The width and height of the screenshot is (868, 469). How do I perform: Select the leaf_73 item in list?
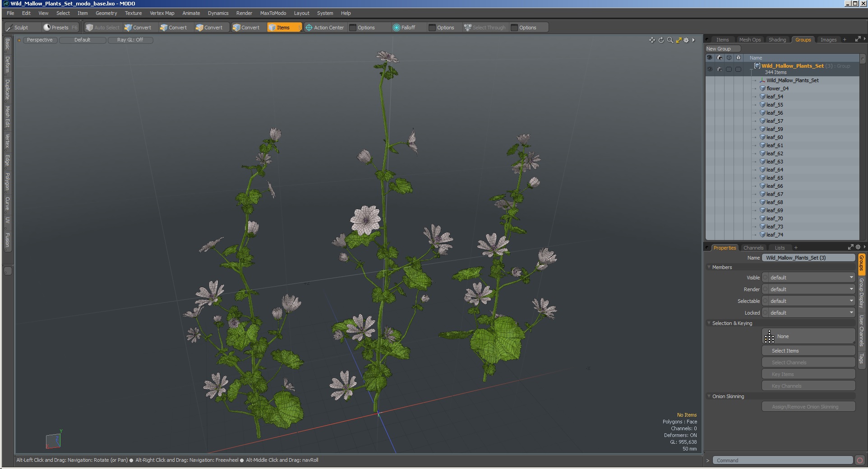[775, 227]
